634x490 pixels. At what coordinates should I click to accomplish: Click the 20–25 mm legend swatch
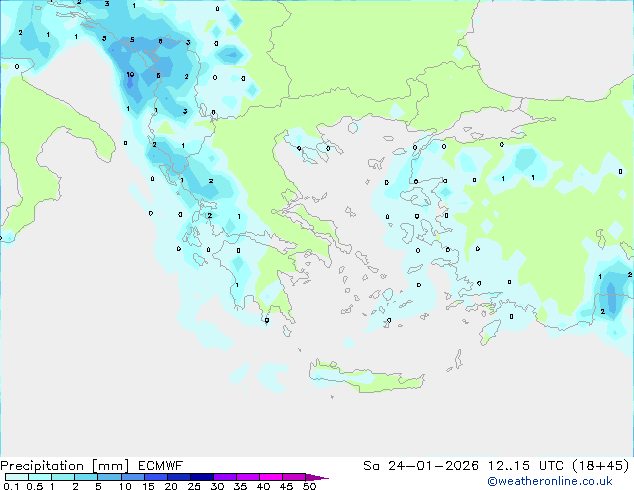pos(178,477)
